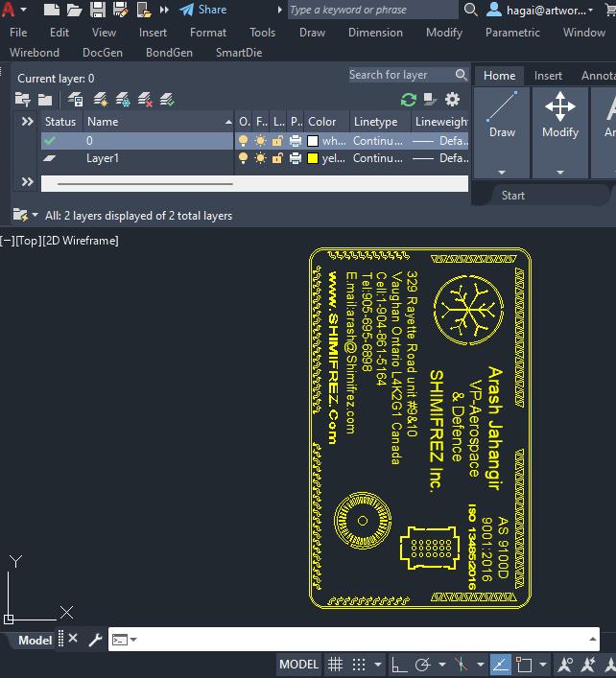Toggle Layer1 On/Off lightbulb
Image resolution: width=616 pixels, height=678 pixels.
point(244,158)
